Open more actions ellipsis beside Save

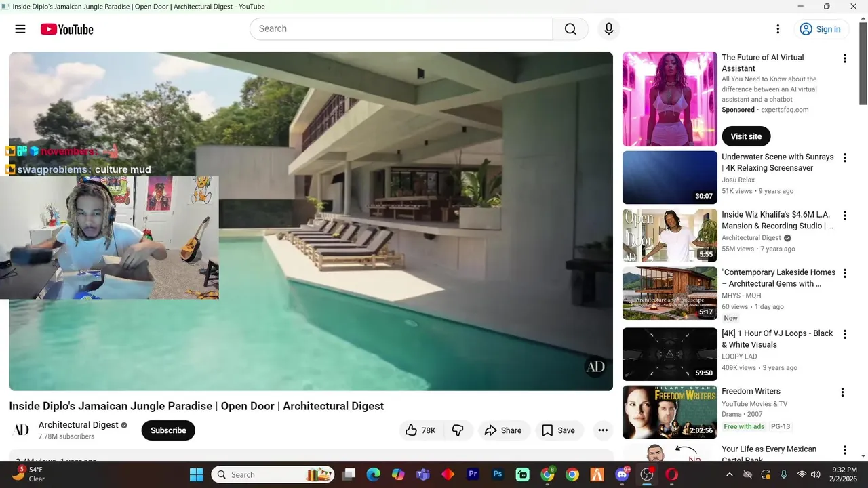click(602, 430)
